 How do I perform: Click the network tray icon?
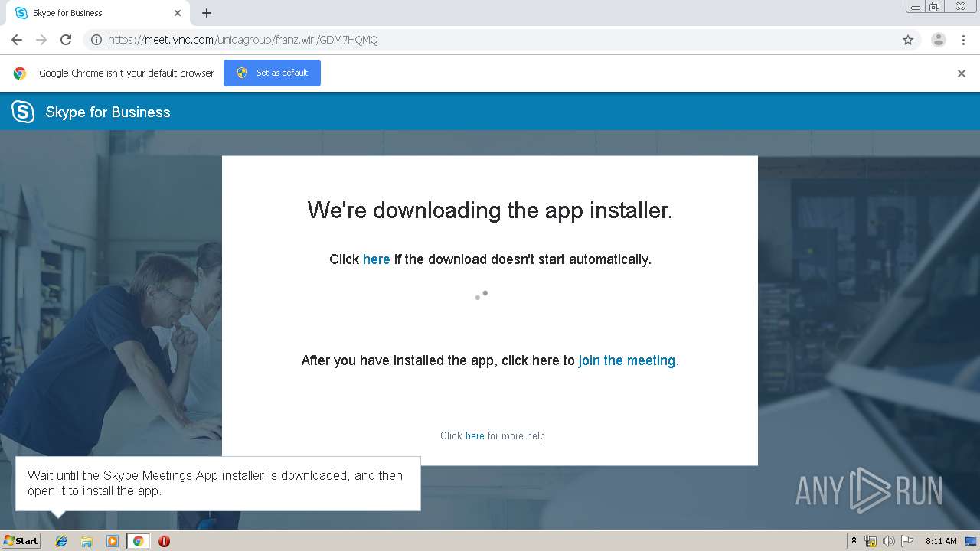871,541
